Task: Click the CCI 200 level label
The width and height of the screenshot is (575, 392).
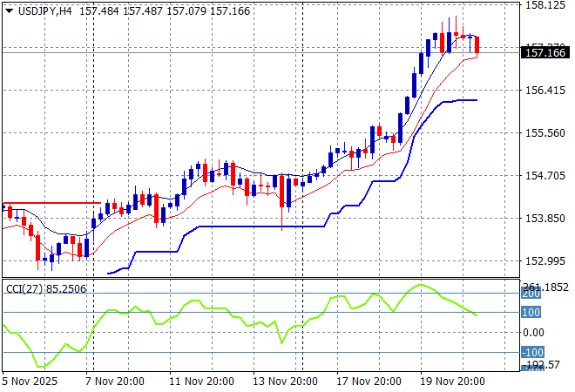Action: [531, 294]
